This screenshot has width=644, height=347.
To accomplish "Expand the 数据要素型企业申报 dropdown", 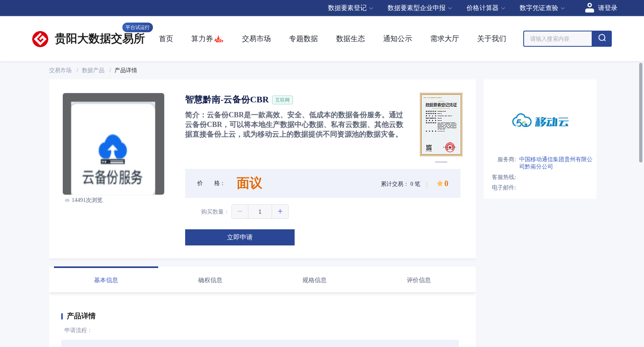I will tap(420, 8).
